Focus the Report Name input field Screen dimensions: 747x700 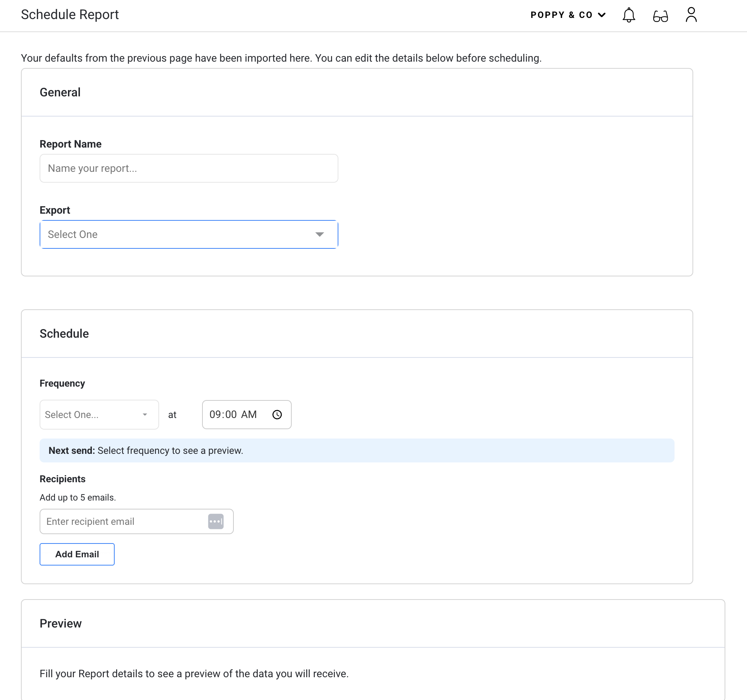click(189, 168)
